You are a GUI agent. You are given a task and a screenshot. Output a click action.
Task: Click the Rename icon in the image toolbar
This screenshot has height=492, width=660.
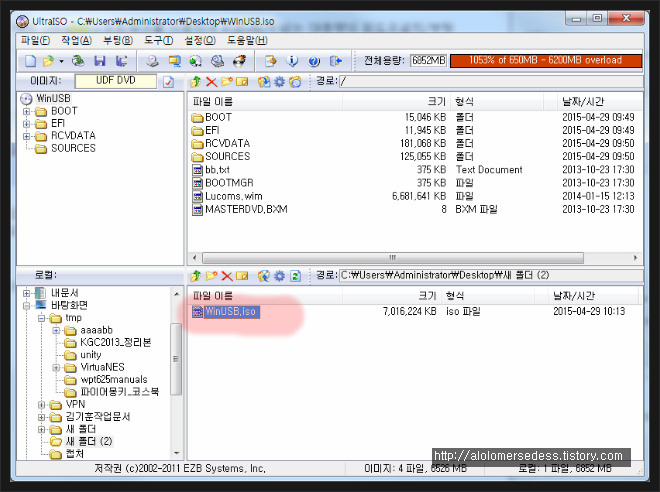click(x=242, y=82)
